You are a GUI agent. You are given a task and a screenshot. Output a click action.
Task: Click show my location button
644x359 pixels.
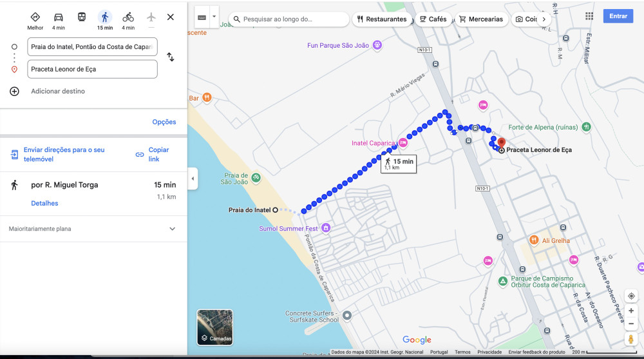[x=631, y=296]
